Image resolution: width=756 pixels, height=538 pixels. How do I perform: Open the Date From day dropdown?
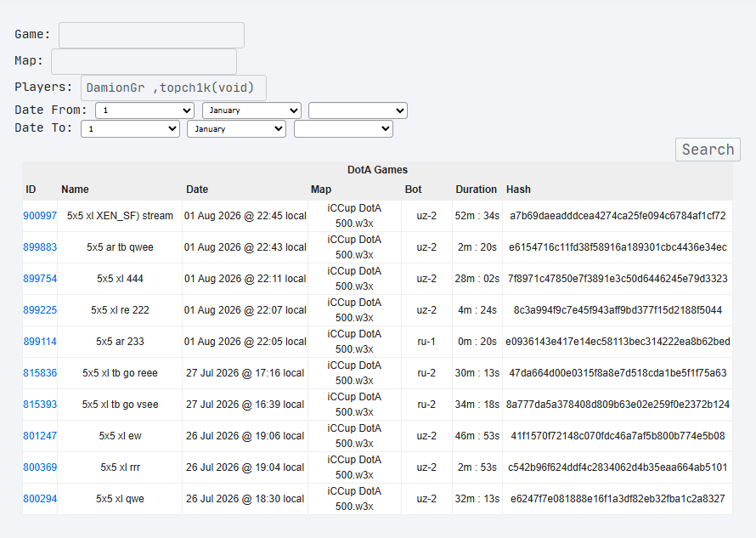pos(144,110)
